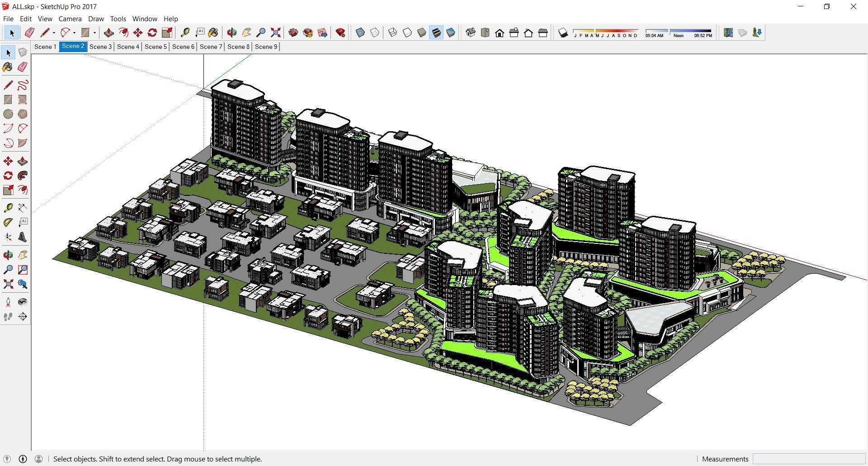Expand the Line tool dropdown arrow
The image size is (868, 466).
click(54, 33)
